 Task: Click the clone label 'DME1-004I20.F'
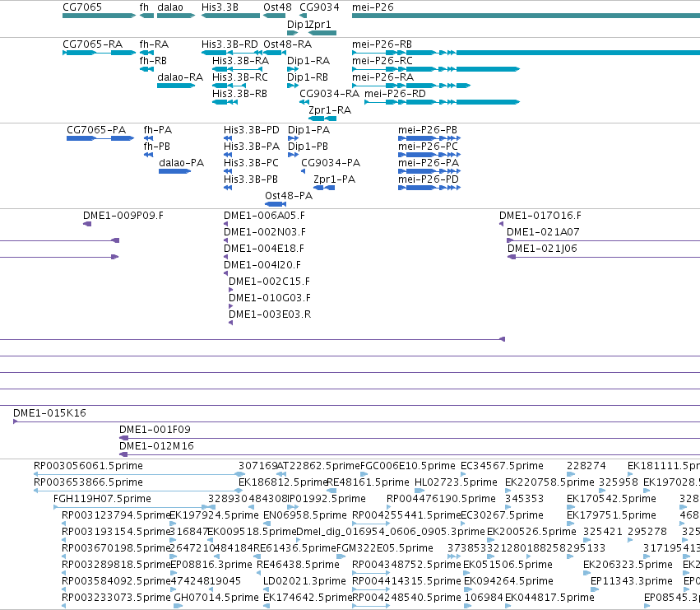click(x=262, y=265)
